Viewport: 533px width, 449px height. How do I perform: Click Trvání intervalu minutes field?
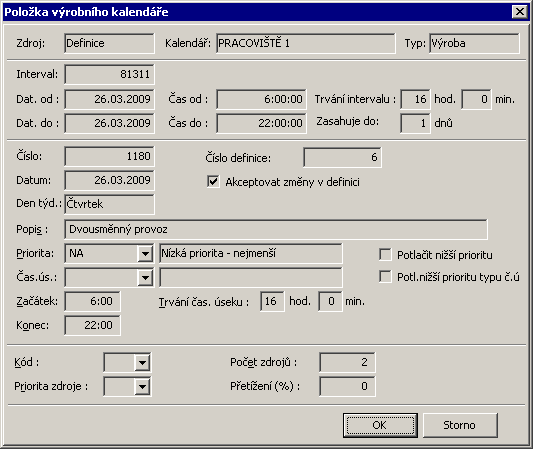[x=476, y=99]
